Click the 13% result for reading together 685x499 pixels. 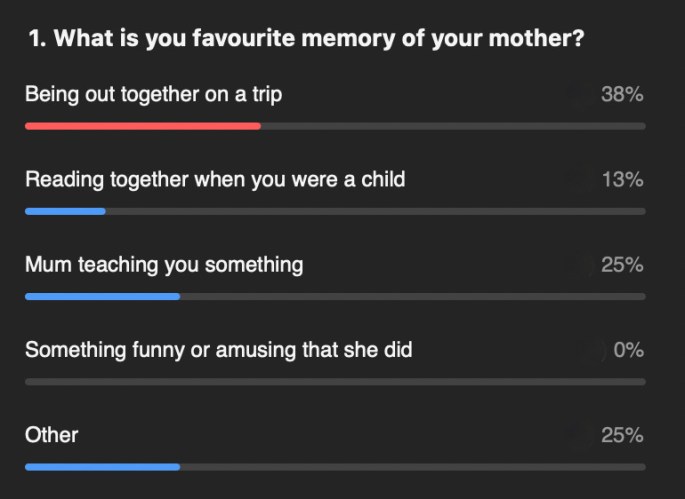click(621, 180)
